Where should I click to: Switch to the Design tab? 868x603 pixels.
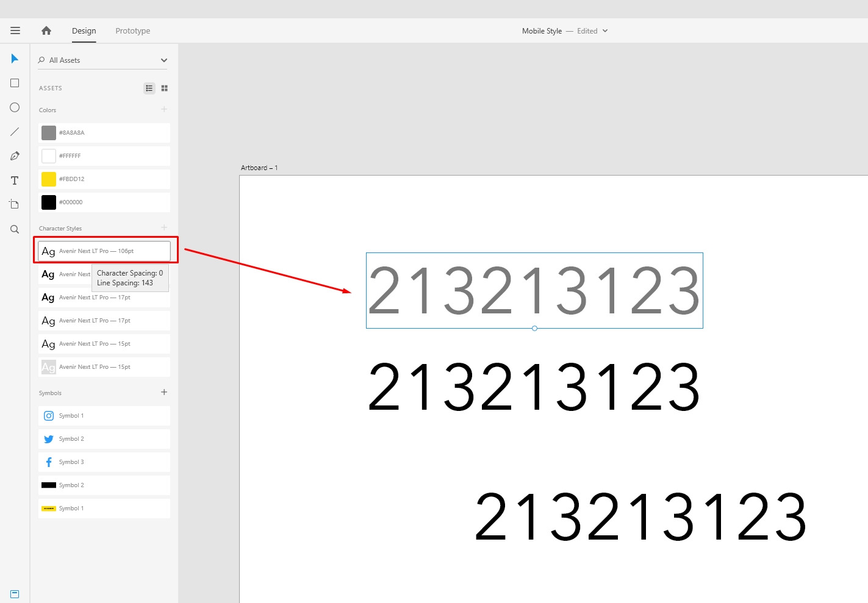(x=84, y=30)
